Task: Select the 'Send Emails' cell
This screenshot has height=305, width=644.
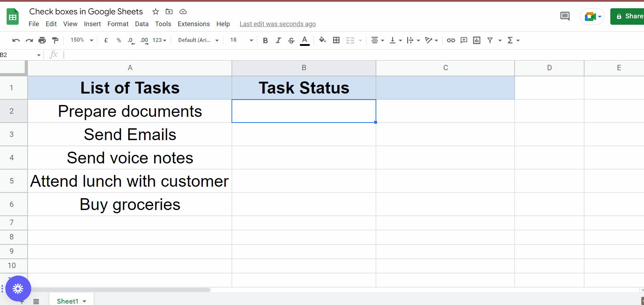Action: click(130, 134)
